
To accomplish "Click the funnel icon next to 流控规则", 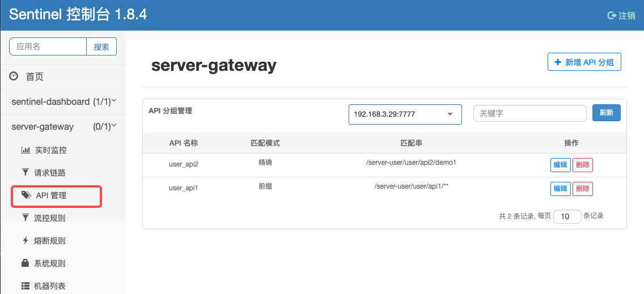I will 26,218.
